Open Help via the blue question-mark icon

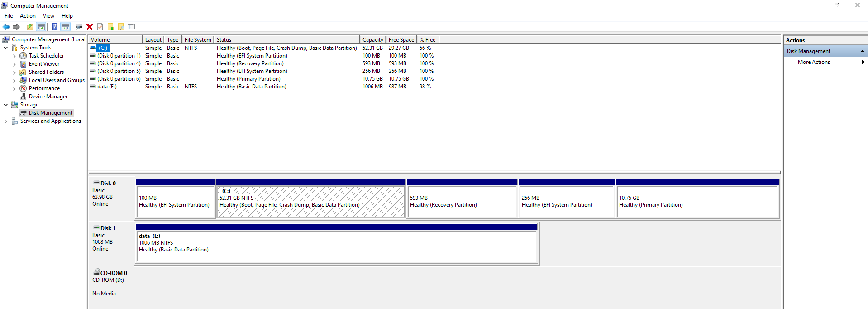[x=54, y=27]
